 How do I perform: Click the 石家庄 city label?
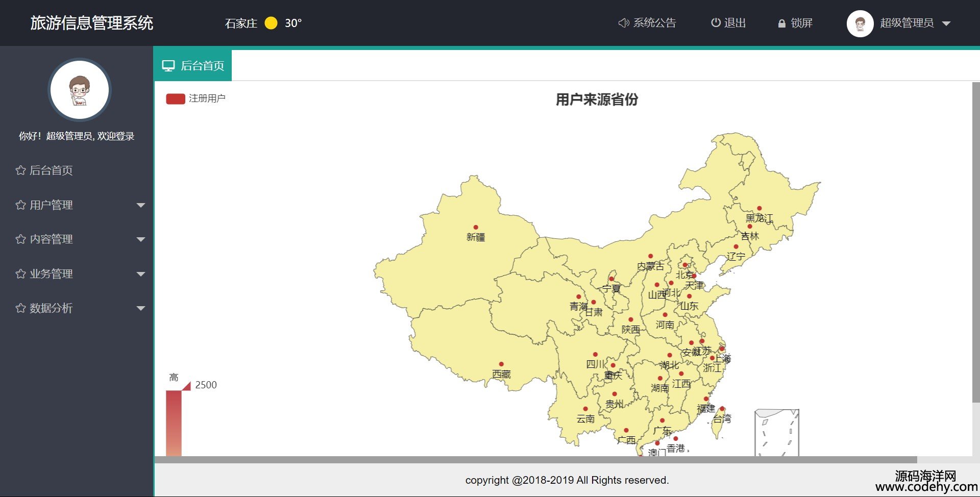[241, 23]
